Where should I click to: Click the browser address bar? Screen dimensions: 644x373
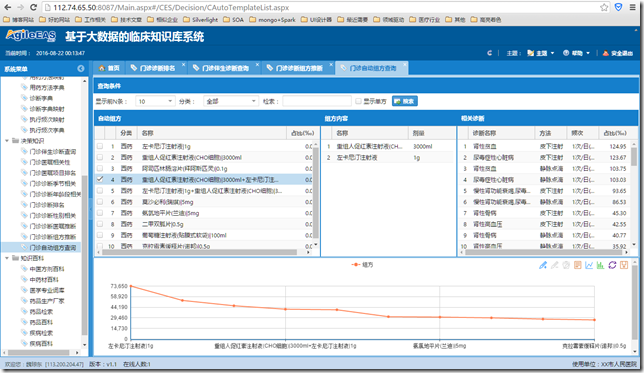coord(320,7)
